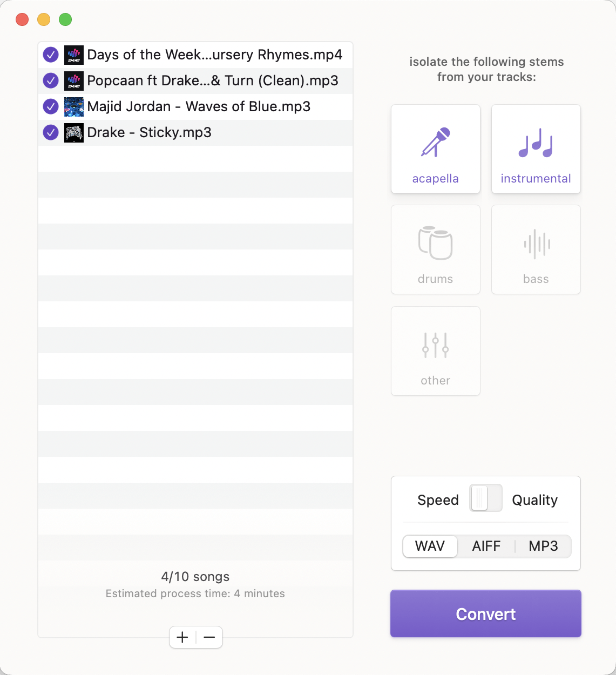Select the bass waveform icon
The image size is (616, 675).
[x=535, y=242]
